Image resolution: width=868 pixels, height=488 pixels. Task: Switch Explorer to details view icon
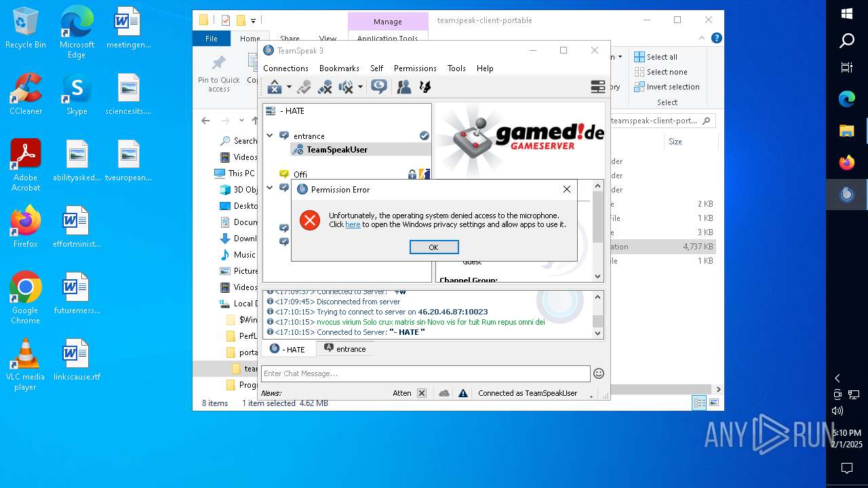(699, 403)
